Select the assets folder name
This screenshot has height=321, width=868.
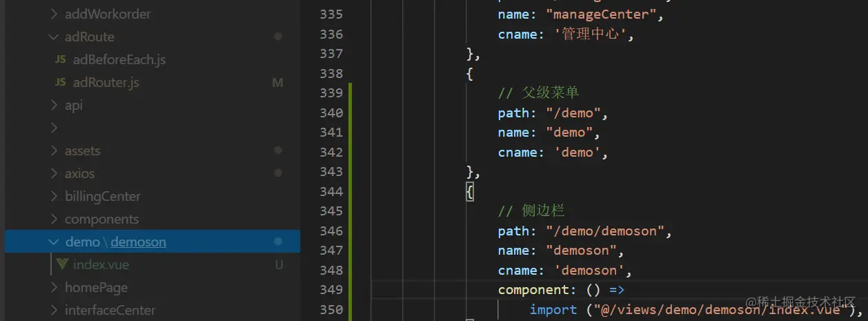pos(83,150)
